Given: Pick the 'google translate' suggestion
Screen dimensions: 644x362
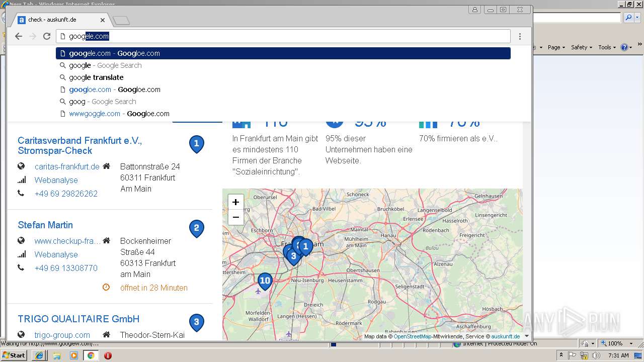Looking at the screenshot, I should point(283,77).
